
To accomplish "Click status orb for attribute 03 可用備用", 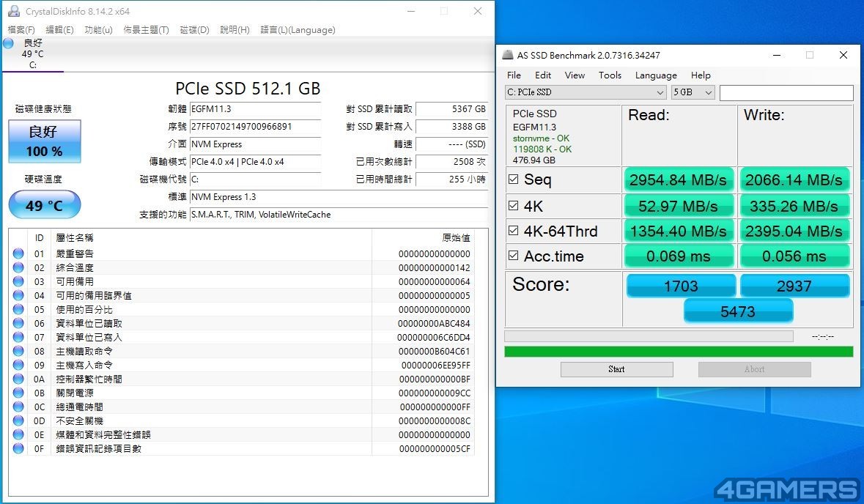I will [x=19, y=281].
